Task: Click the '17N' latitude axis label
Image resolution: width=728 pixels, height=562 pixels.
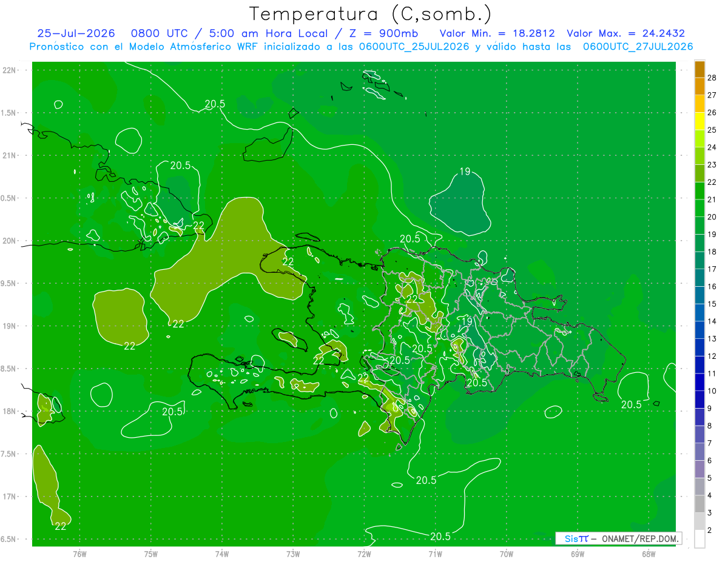Action: coord(9,497)
